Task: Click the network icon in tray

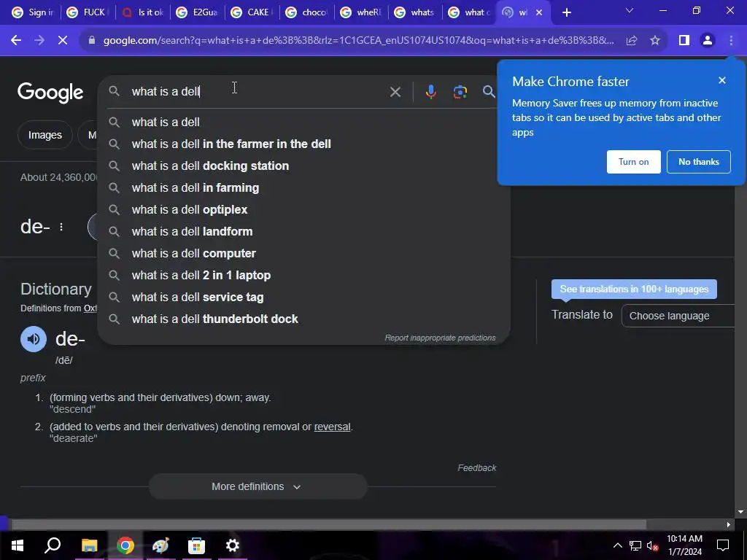Action: (635, 545)
